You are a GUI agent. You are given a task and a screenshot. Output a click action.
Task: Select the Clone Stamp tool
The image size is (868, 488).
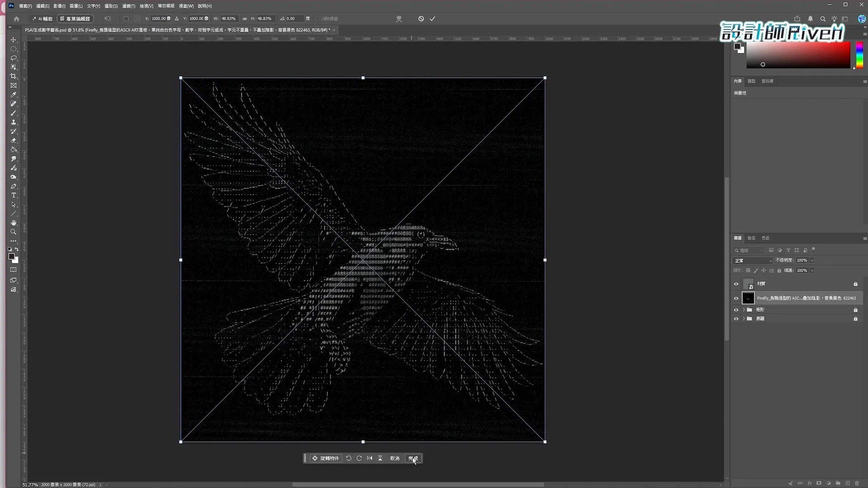click(x=13, y=122)
